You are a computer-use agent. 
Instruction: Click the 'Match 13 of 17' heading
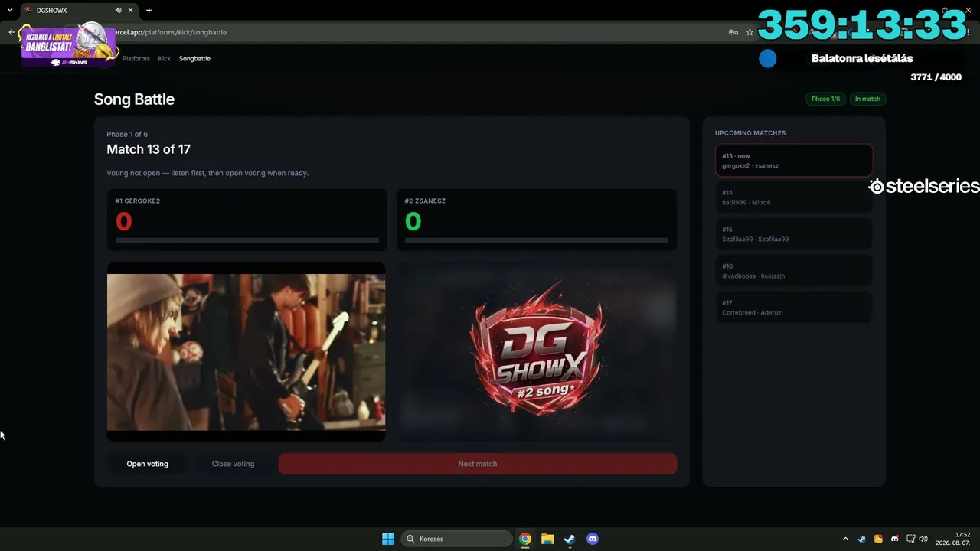(149, 149)
